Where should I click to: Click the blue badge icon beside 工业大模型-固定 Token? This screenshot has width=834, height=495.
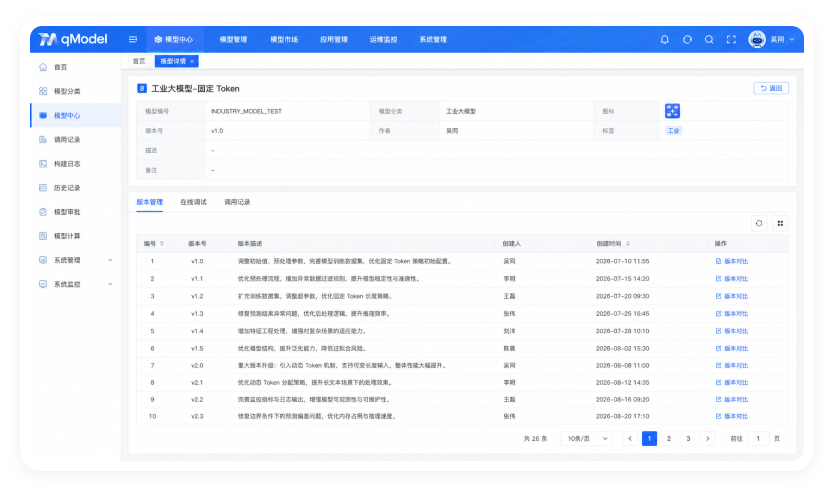142,88
